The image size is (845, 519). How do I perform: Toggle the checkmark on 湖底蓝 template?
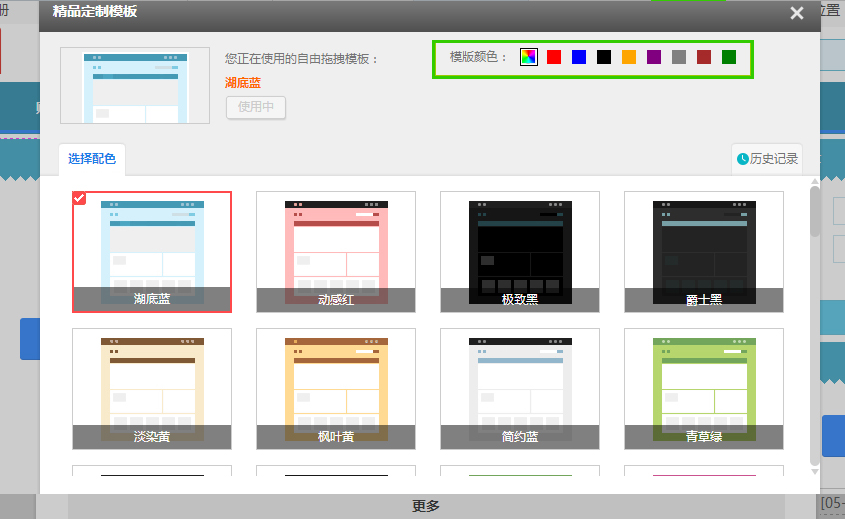(80, 198)
